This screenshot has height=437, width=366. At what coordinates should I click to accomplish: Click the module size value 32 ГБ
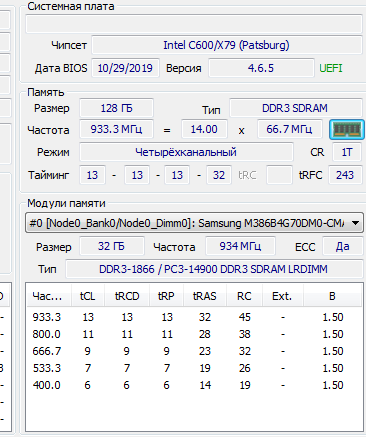(112, 246)
